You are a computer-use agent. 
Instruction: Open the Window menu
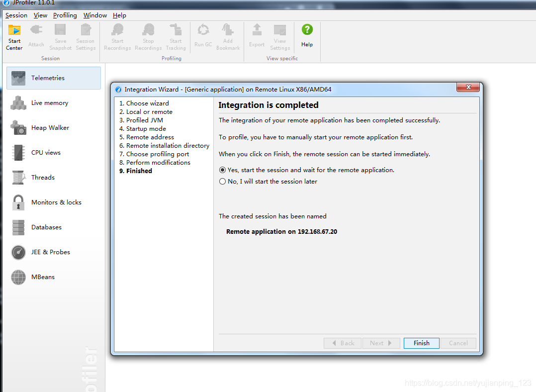pyautogui.click(x=95, y=15)
